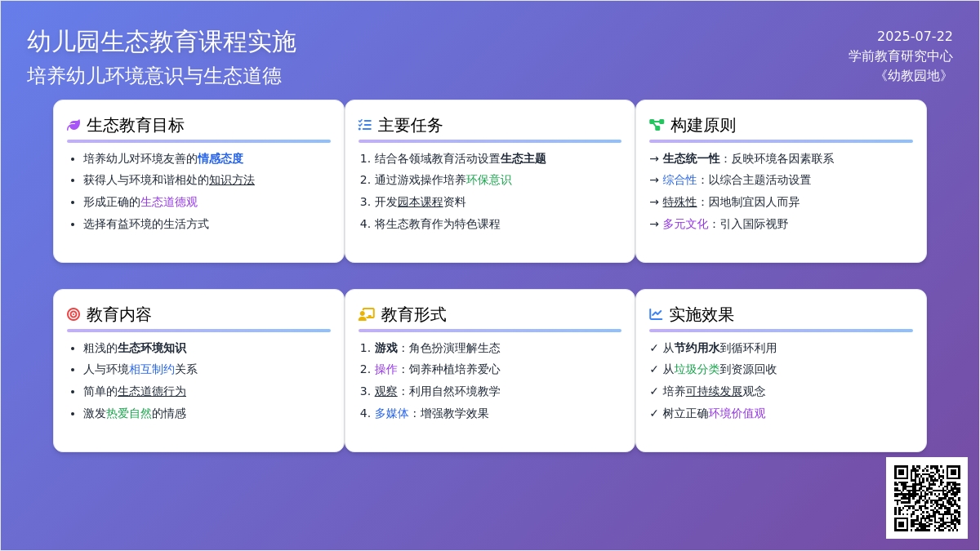Click the text 以综合主题活动设置
This screenshot has height=551, width=980.
point(760,180)
